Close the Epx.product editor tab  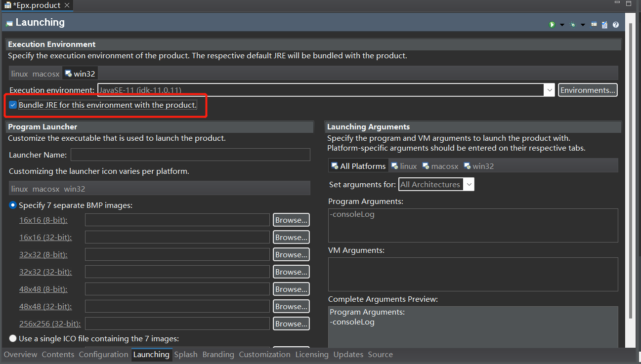point(67,5)
